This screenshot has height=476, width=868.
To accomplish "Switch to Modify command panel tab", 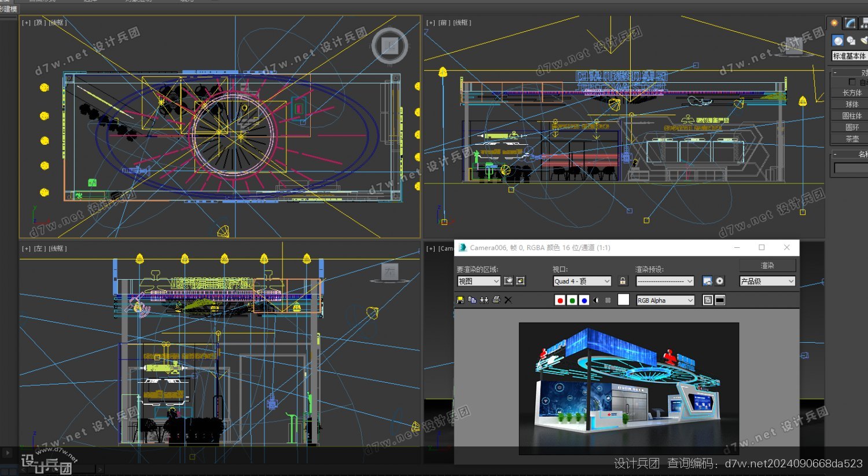I will pos(849,23).
